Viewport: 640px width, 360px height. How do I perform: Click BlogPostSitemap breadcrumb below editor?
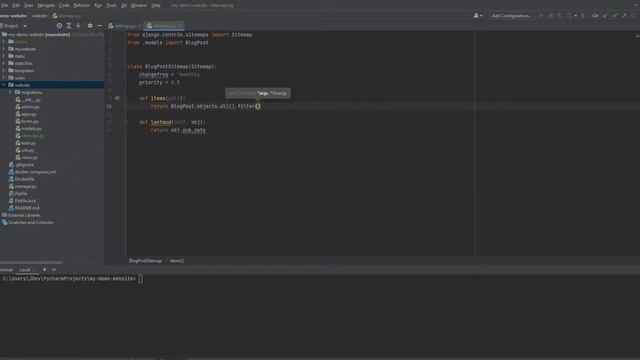[x=145, y=261]
